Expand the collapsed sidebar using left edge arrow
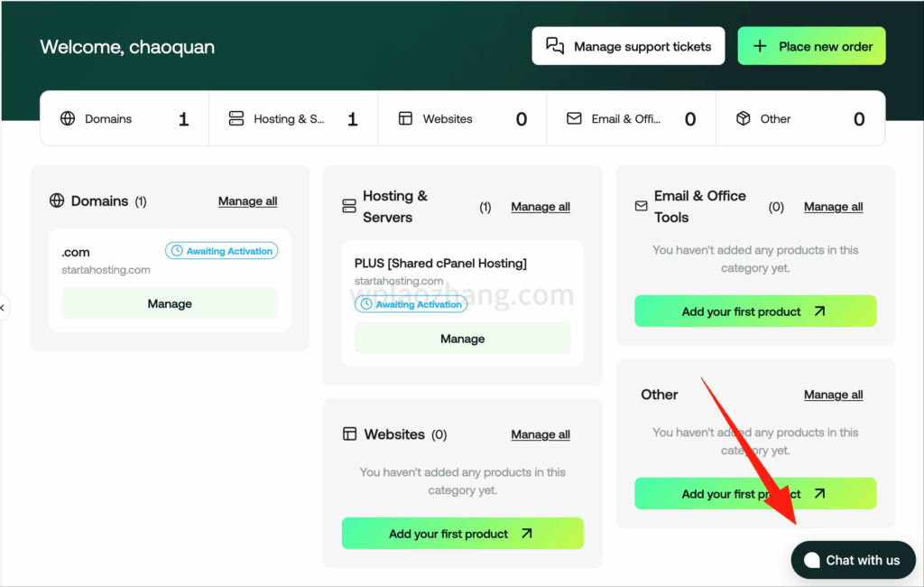 [x=4, y=308]
